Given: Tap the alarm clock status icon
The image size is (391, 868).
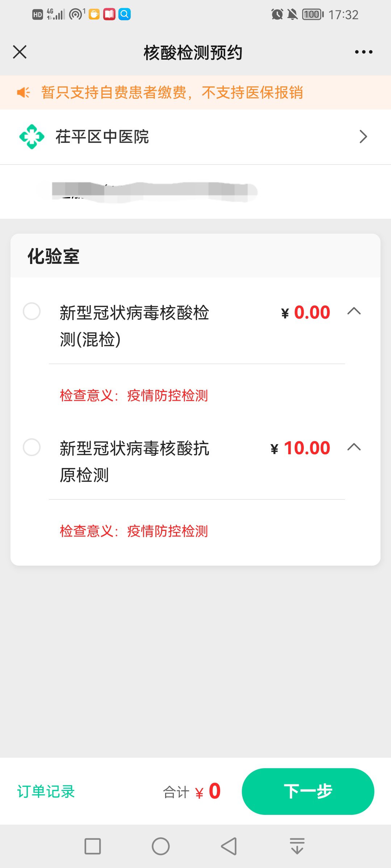Looking at the screenshot, I should [x=277, y=14].
